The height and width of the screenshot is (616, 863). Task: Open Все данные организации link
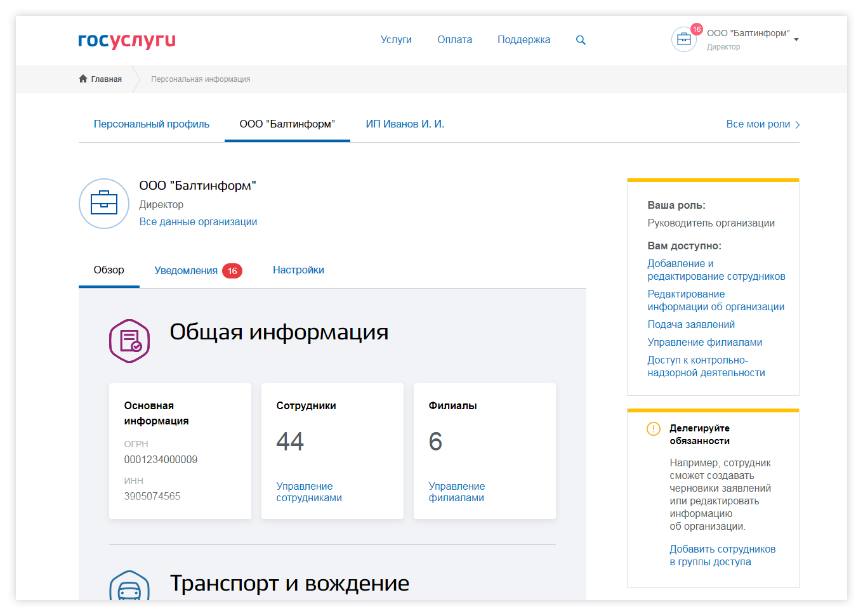198,222
